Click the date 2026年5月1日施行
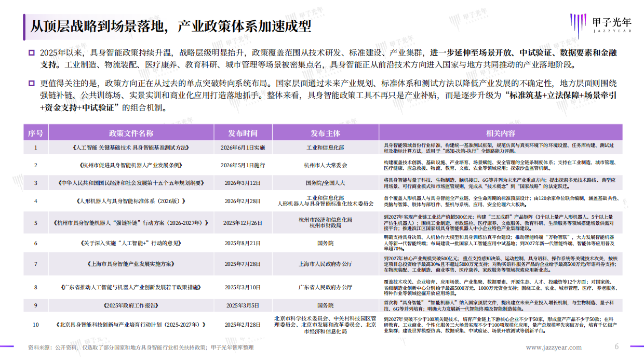The height and width of the screenshot is (362, 644). [243, 165]
